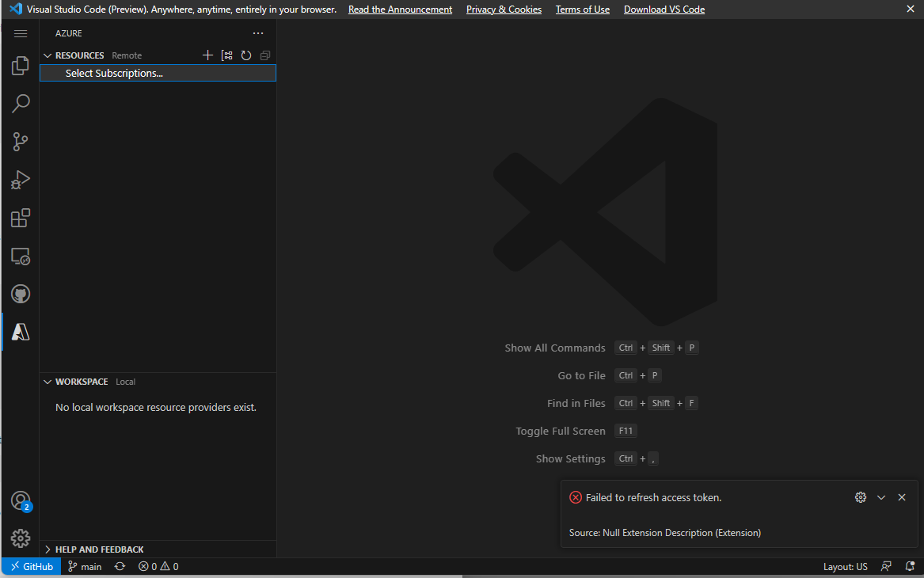Click Select Subscriptions in Resources
The width and height of the screenshot is (924, 578).
tap(114, 72)
